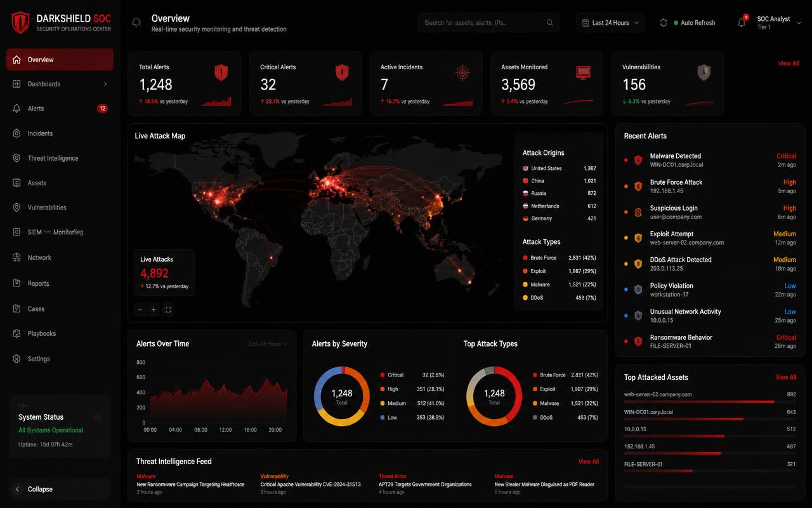The image size is (812, 508).
Task: Open Settings from the sidebar
Action: (60, 359)
